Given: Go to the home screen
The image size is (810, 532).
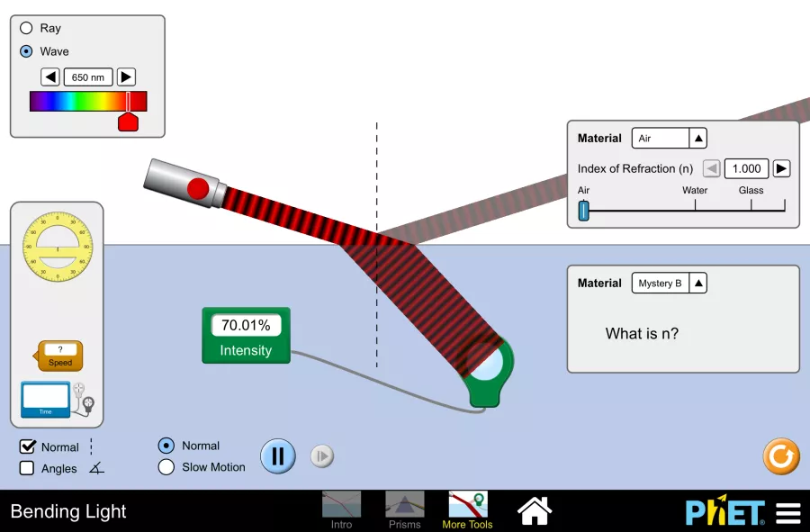Looking at the screenshot, I should coord(535,510).
